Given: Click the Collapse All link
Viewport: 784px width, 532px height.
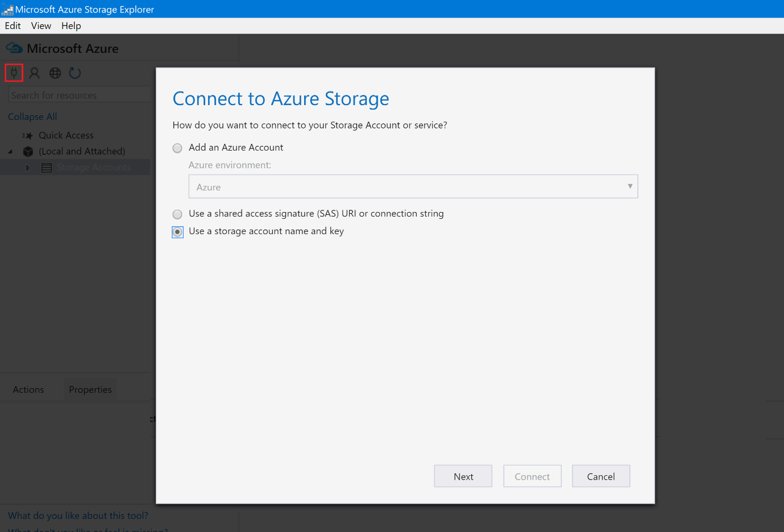Looking at the screenshot, I should pyautogui.click(x=32, y=117).
